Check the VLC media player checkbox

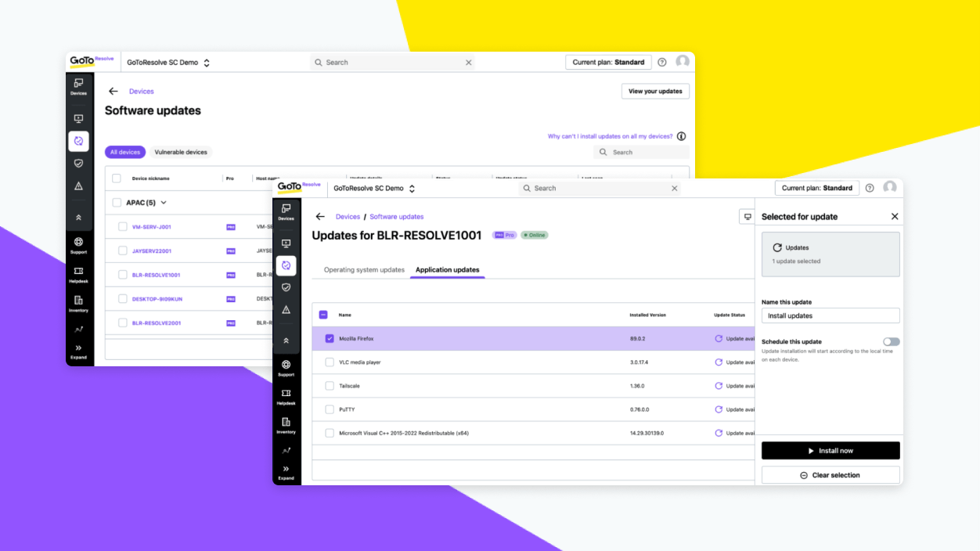(330, 362)
